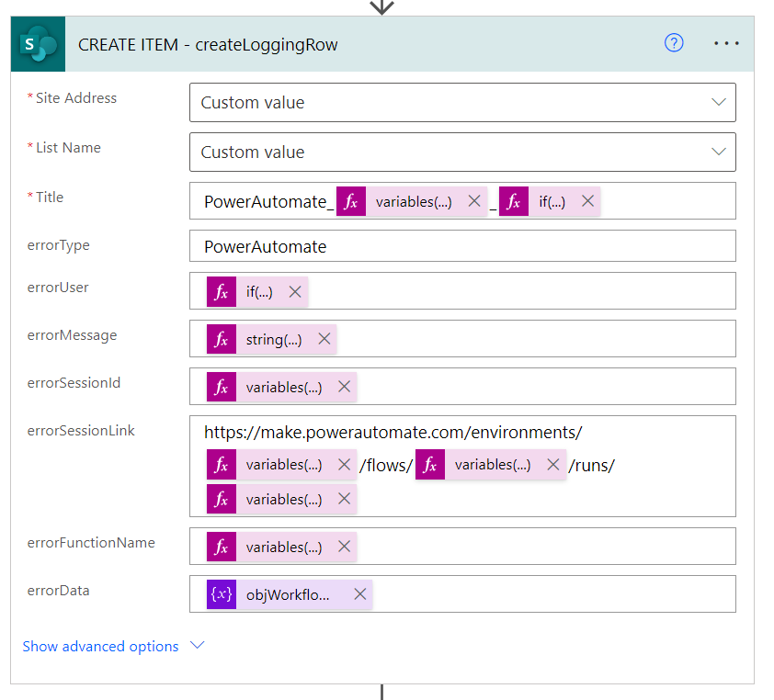Expand the Site Address dropdown

[719, 103]
